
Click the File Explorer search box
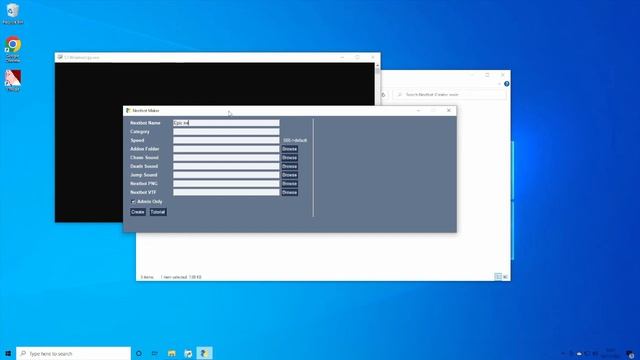pyautogui.click(x=449, y=94)
